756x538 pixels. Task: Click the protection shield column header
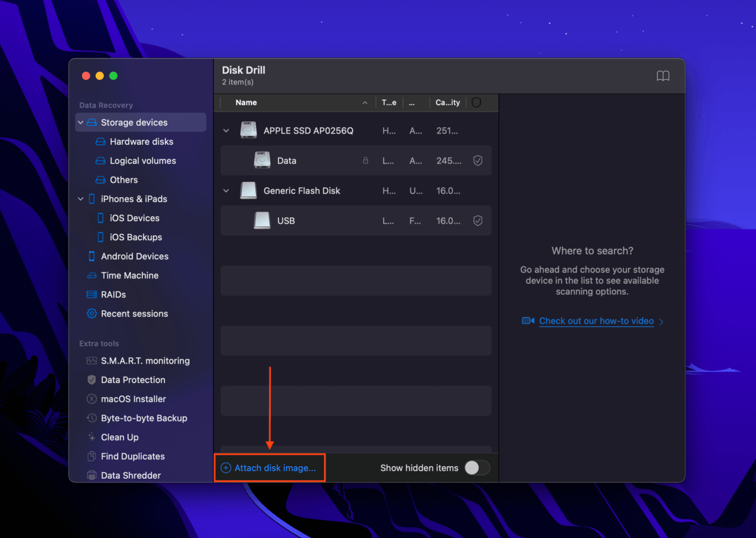pyautogui.click(x=476, y=103)
